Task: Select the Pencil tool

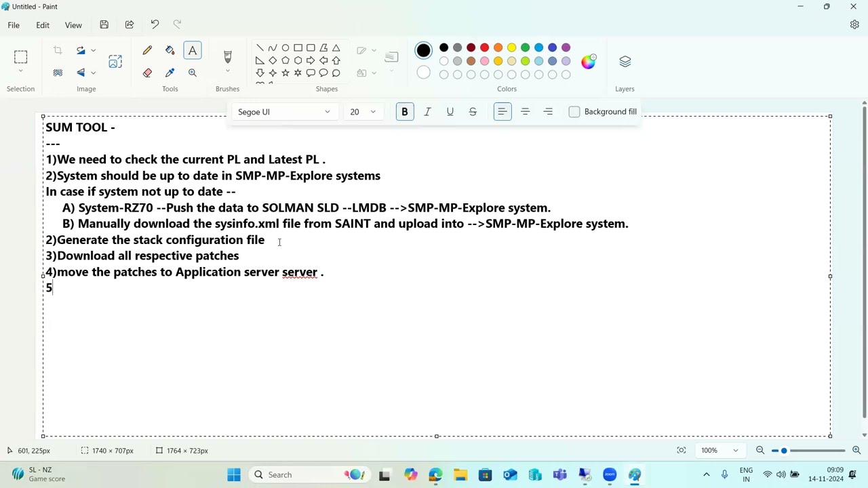Action: point(147,50)
